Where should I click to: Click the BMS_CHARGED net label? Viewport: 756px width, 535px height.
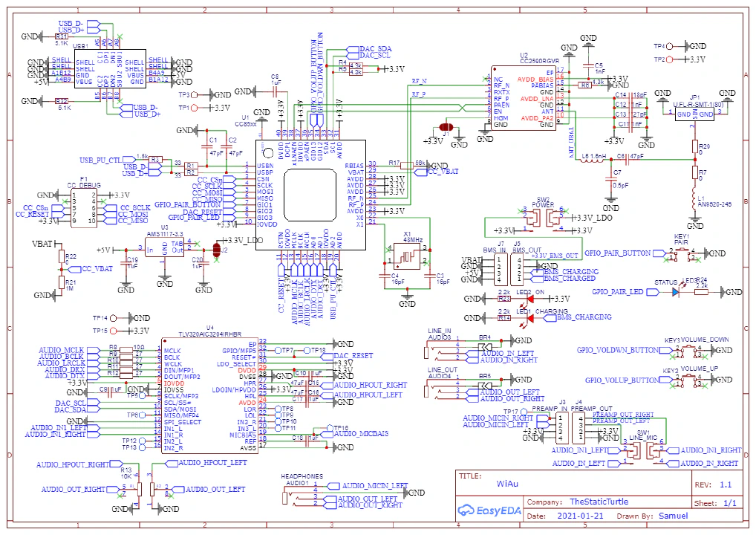(564, 279)
